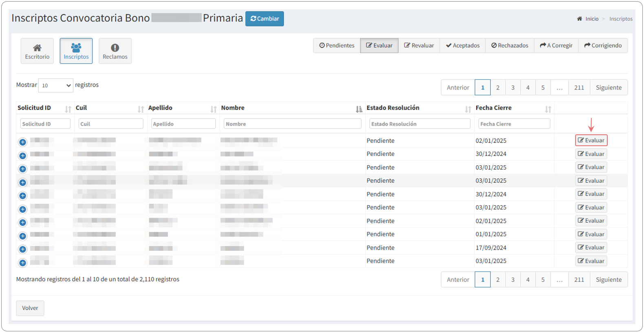This screenshot has height=333, width=644.
Task: Open the Escritorio home icon
Action: tap(37, 48)
